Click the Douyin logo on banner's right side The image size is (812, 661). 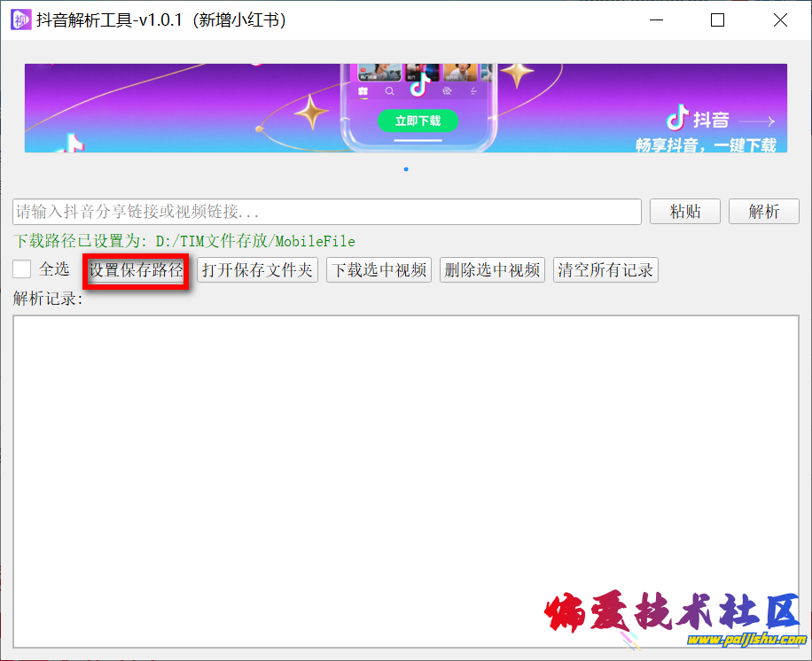678,118
